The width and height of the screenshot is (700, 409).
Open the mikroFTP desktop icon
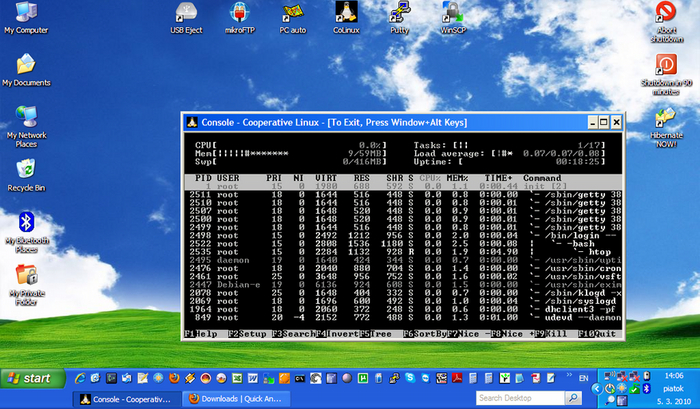point(239,14)
